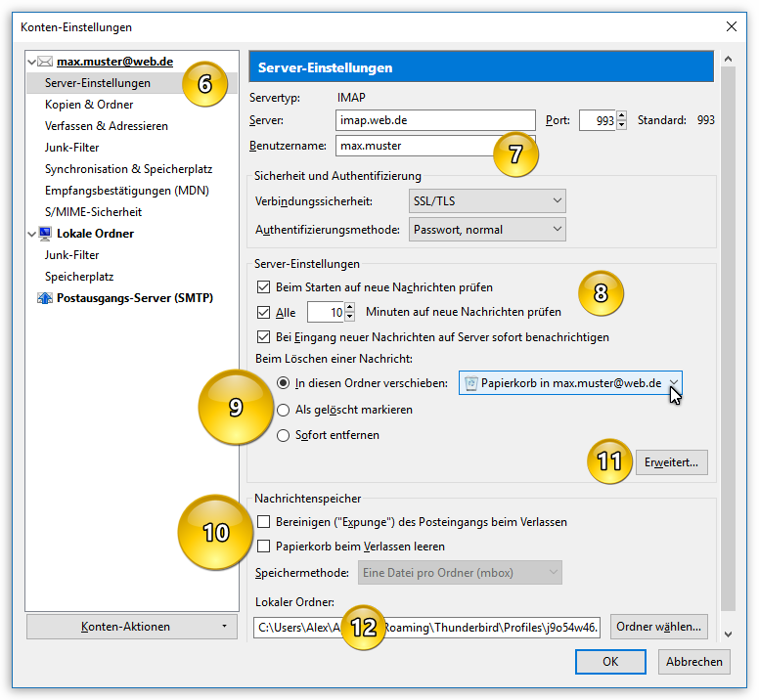Viewport: 759px width, 700px height.
Task: Decrease the minutes interval with down arrow
Action: [350, 317]
